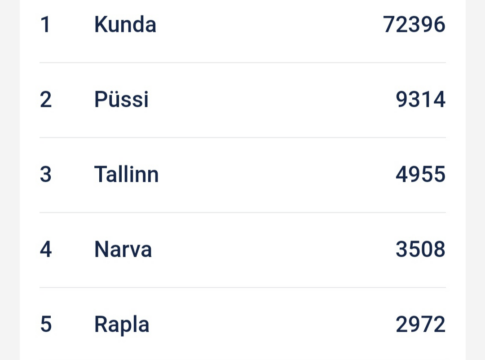485x360 pixels.
Task: Select the empty space in Kunda row
Action: tap(269, 25)
